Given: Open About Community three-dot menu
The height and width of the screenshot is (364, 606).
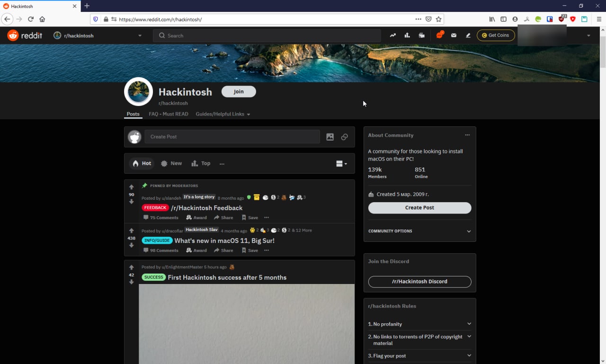Looking at the screenshot, I should click(x=467, y=135).
